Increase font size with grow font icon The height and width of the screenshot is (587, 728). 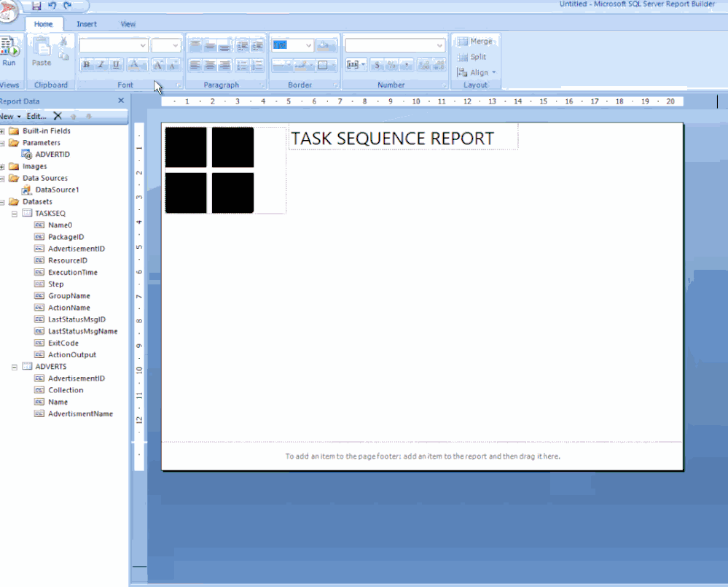pyautogui.click(x=158, y=65)
